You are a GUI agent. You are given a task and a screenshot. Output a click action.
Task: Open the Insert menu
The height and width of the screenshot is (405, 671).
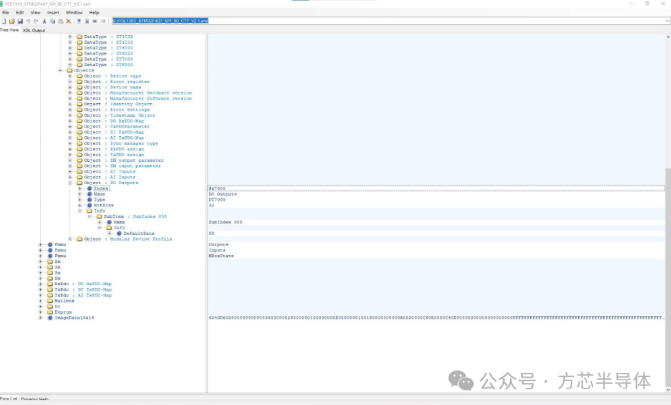[x=53, y=12]
